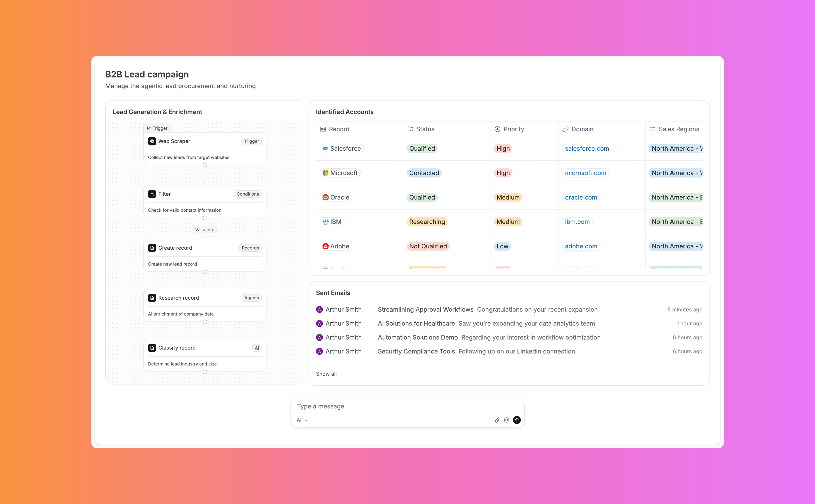Click the Agents badge on Research record
815x504 pixels.
click(x=251, y=298)
